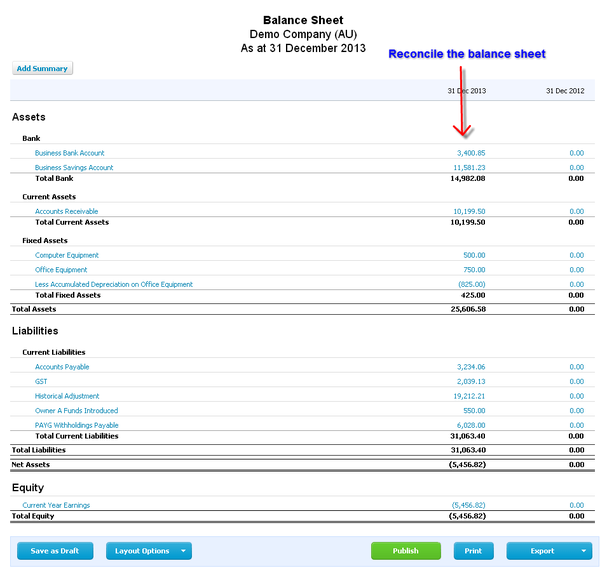
Task: Open the Business Savings Account link
Action: tap(74, 168)
